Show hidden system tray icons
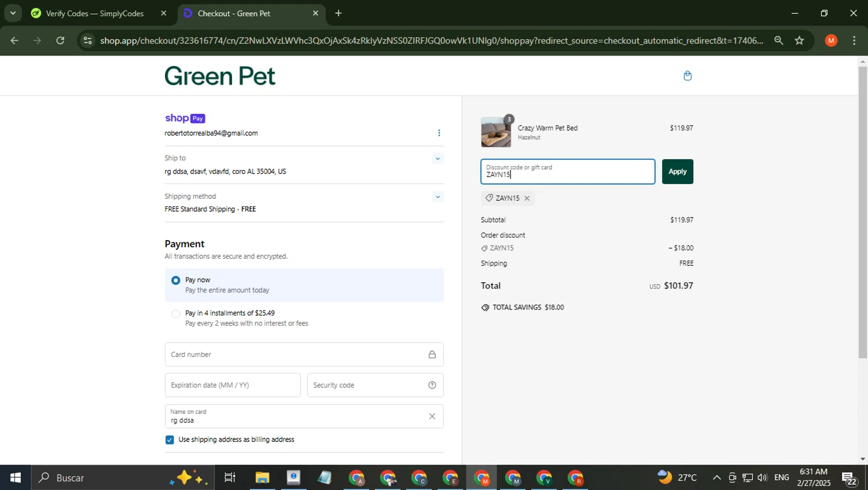Viewport: 868px width, 490px height. click(716, 478)
